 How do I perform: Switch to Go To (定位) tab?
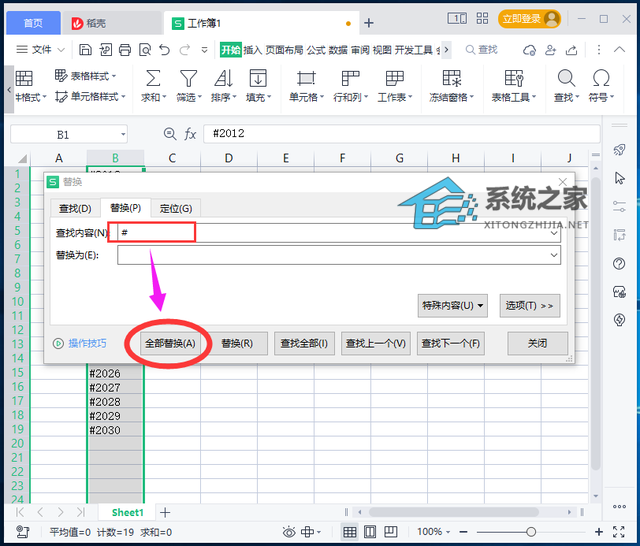click(x=176, y=209)
